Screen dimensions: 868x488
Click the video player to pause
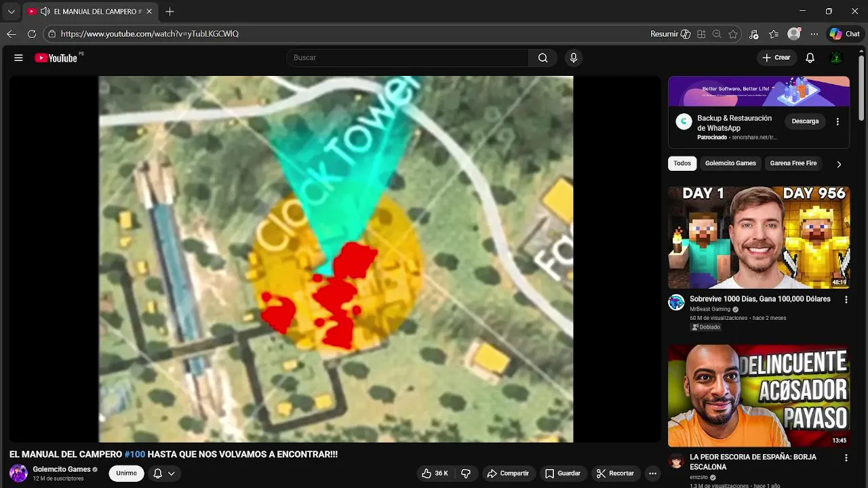[336, 259]
